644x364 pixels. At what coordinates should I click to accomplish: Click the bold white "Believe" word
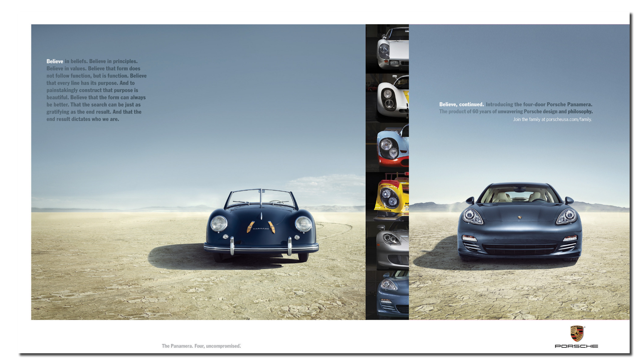pos(55,61)
